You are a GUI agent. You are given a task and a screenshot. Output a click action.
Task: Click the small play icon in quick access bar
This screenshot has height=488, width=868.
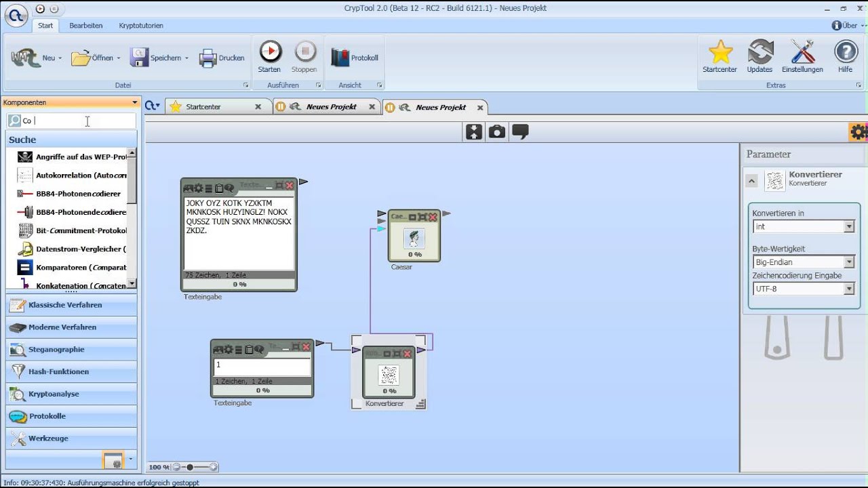(40, 9)
